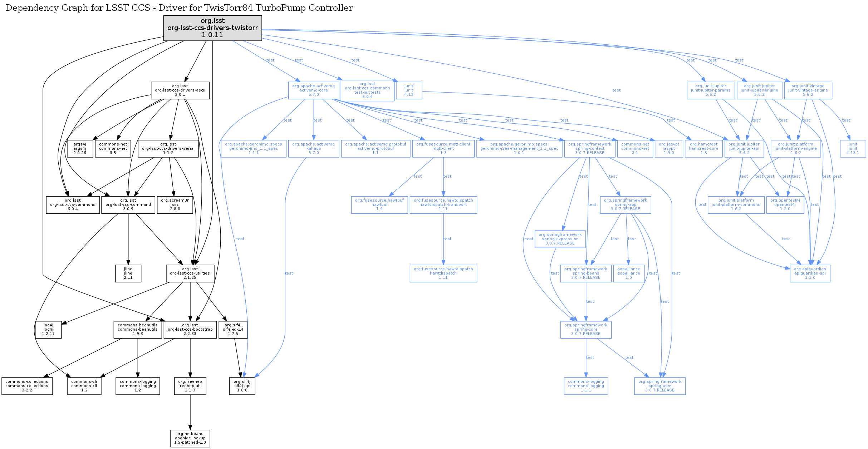Select the log4j 1.2.17 node
This screenshot has width=868, height=449.
click(48, 330)
